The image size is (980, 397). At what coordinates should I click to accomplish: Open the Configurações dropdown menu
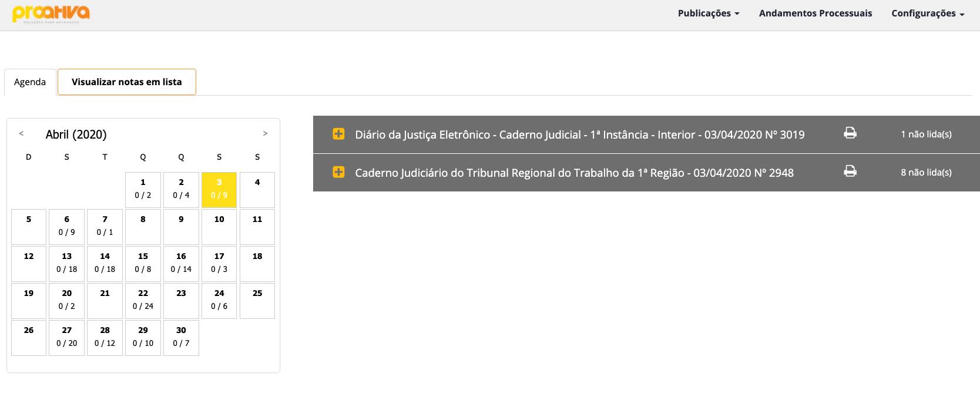928,13
